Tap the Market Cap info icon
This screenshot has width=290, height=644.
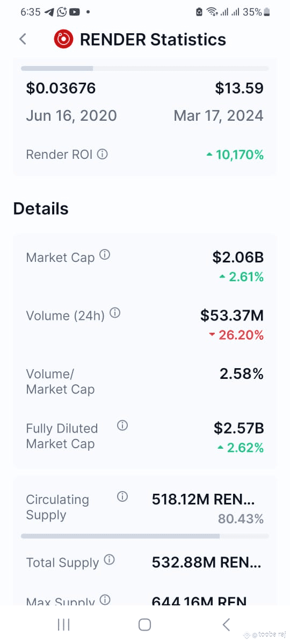click(105, 255)
